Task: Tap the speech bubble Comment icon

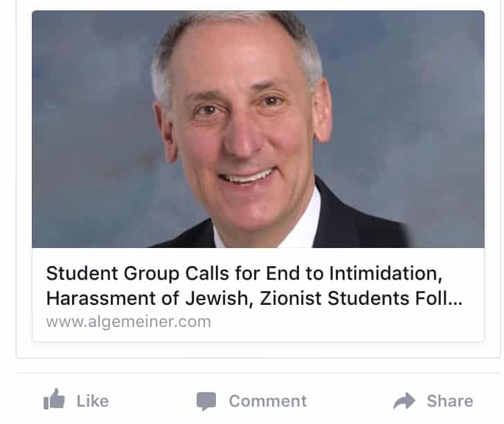Action: 206,401
